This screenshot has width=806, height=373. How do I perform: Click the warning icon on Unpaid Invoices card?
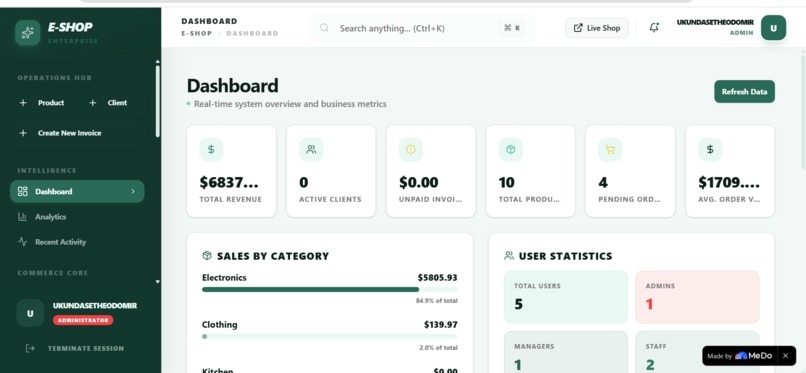(x=411, y=150)
